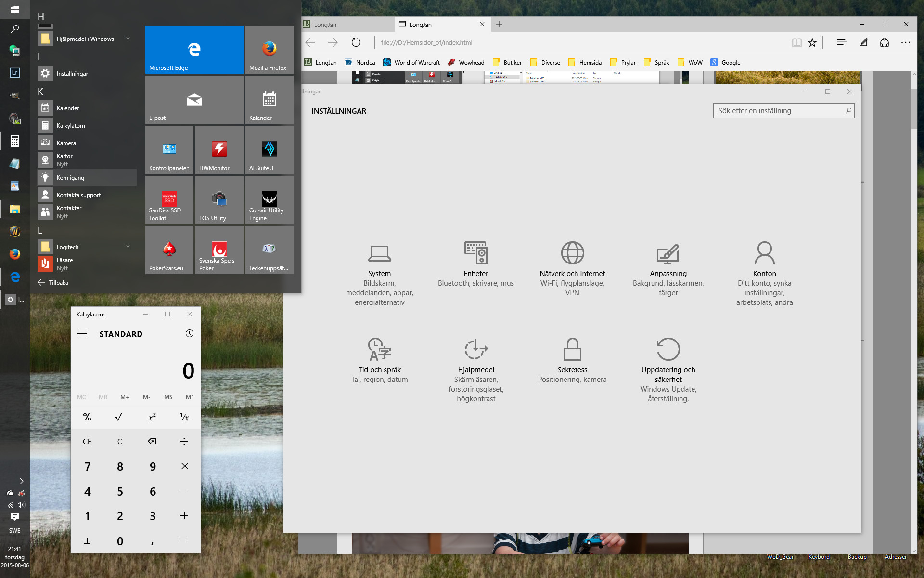Open Sekretess privacy settings
Viewport: 924px width, 578px height.
click(572, 360)
